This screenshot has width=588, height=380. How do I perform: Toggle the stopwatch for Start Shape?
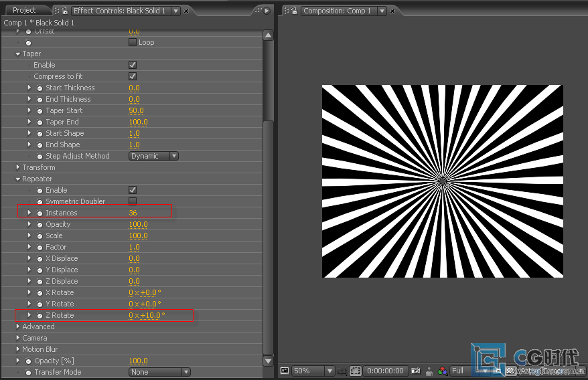pos(40,134)
